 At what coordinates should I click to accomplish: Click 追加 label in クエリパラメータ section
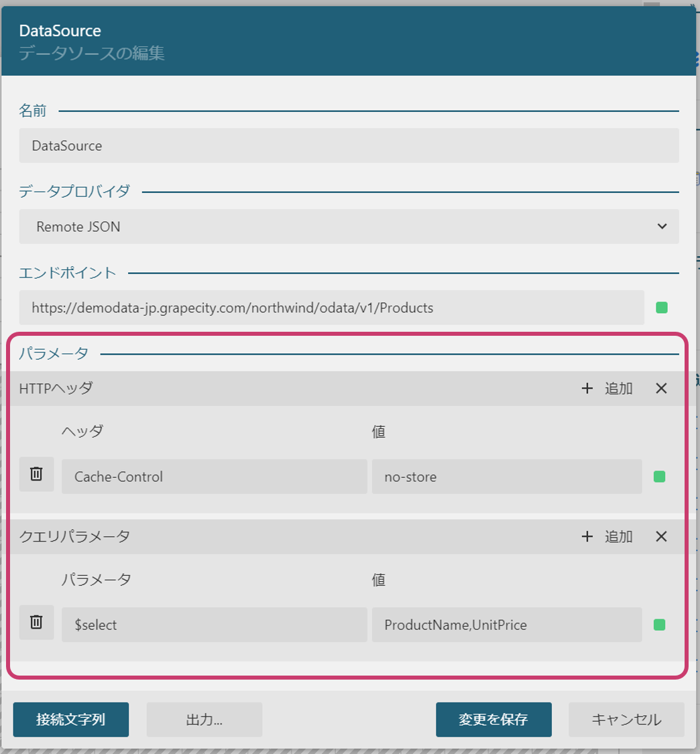[x=618, y=536]
